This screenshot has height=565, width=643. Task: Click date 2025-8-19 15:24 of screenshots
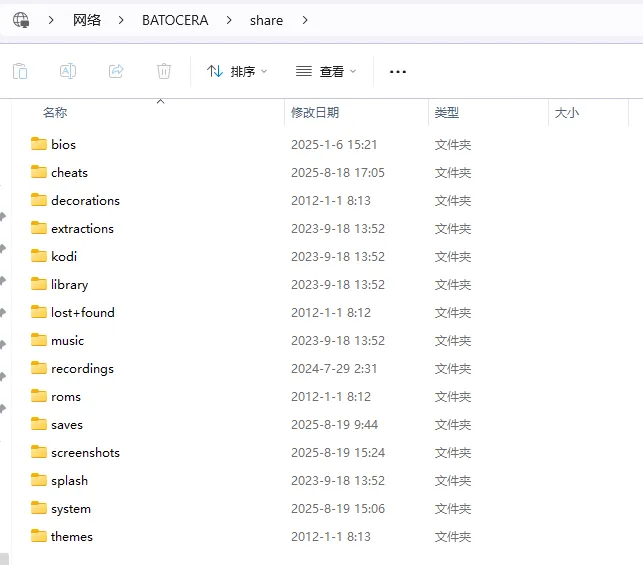point(338,453)
